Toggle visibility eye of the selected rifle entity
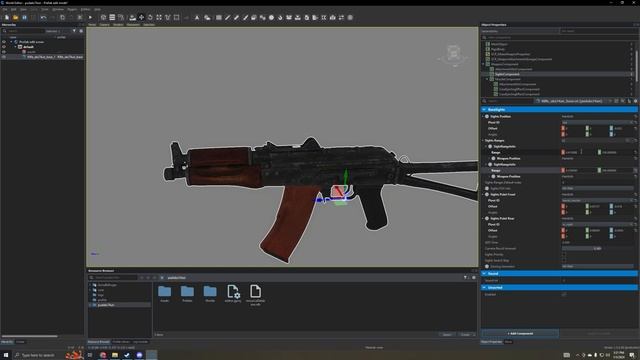This screenshot has width=640, height=360. tap(4, 57)
